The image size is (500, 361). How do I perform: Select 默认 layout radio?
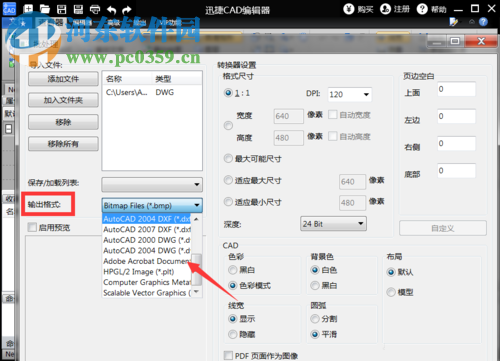(391, 272)
